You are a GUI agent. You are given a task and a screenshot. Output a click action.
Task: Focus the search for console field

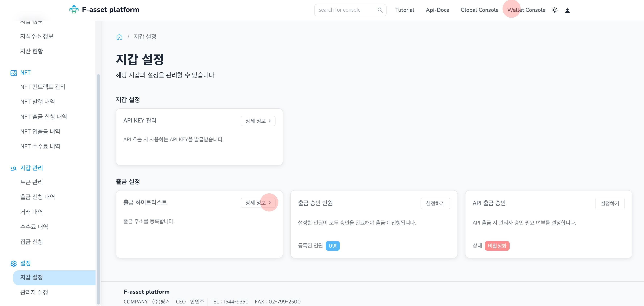350,10
